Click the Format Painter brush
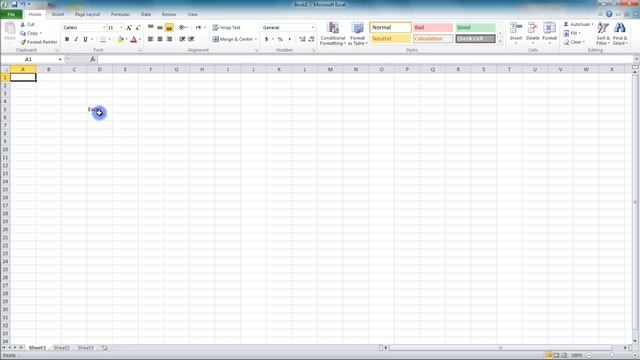 39,42
